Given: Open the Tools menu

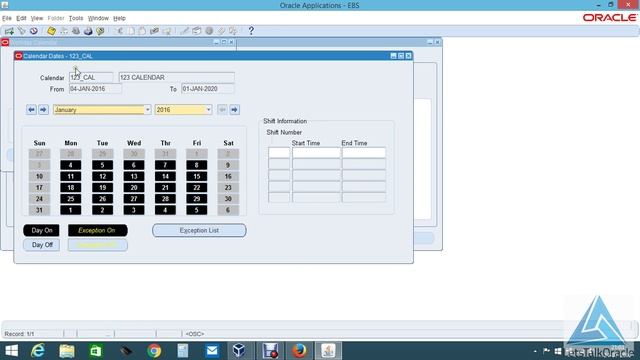Looking at the screenshot, I should point(76,18).
